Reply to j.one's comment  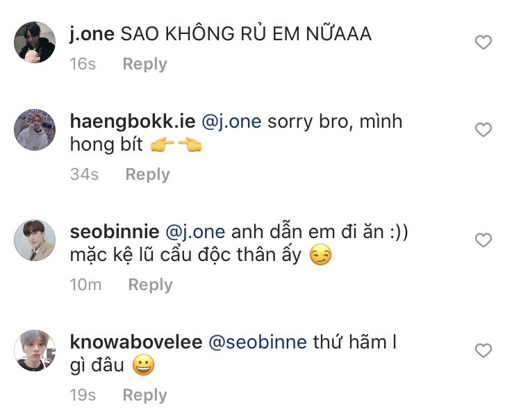tap(144, 64)
